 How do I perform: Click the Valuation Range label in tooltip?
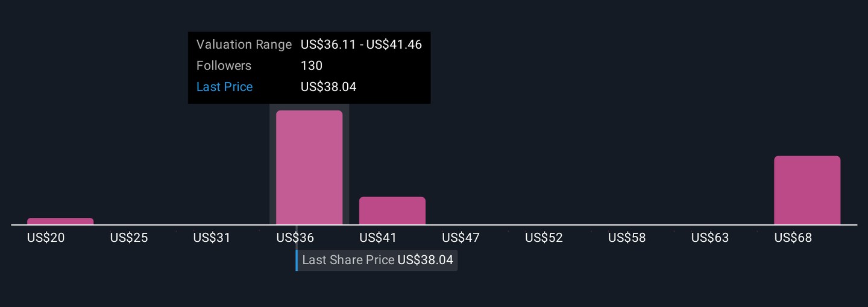(244, 45)
